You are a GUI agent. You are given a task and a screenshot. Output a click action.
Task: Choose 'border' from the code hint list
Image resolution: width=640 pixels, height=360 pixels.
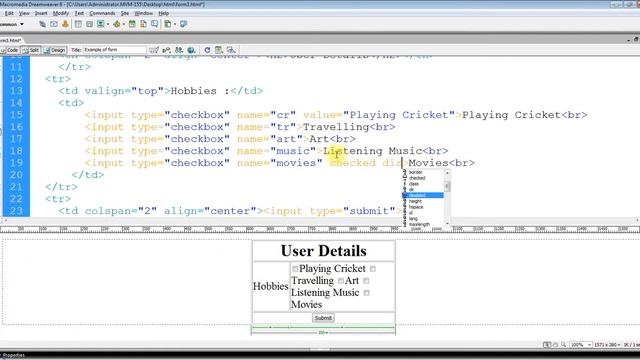(415, 172)
